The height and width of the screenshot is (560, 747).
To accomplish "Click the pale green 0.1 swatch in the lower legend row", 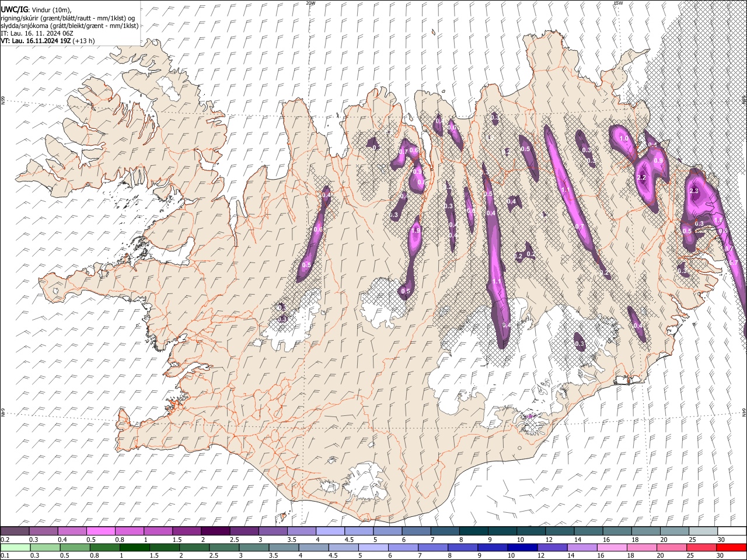I will click(x=16, y=547).
